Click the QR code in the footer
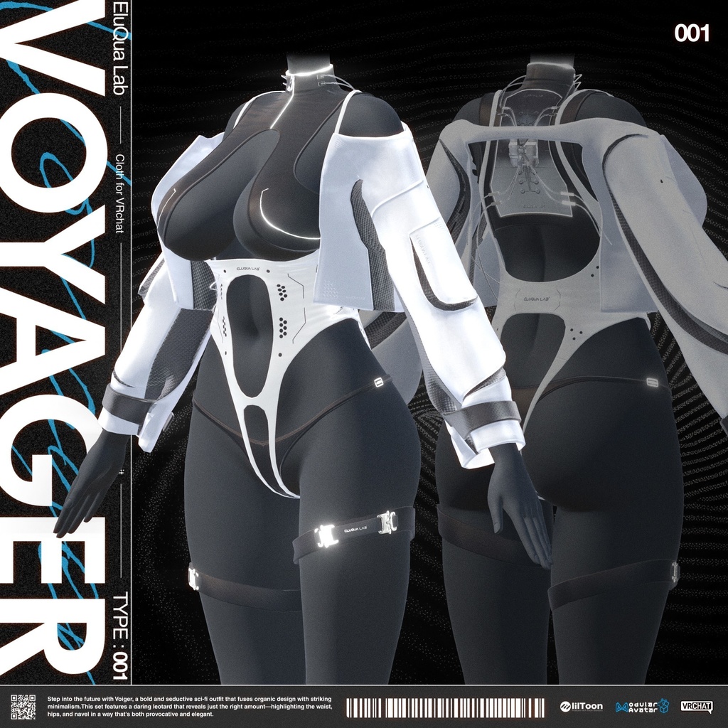Screen dimensions: 728x728 pos(23,706)
